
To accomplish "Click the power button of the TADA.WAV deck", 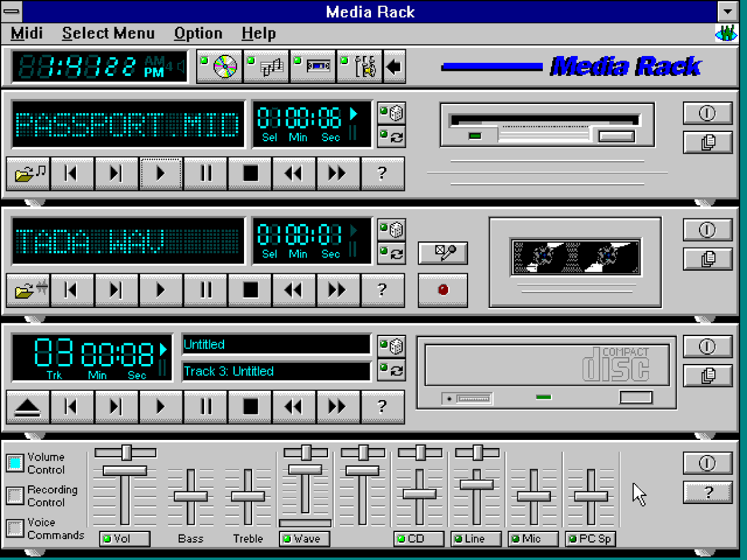I will 707,230.
